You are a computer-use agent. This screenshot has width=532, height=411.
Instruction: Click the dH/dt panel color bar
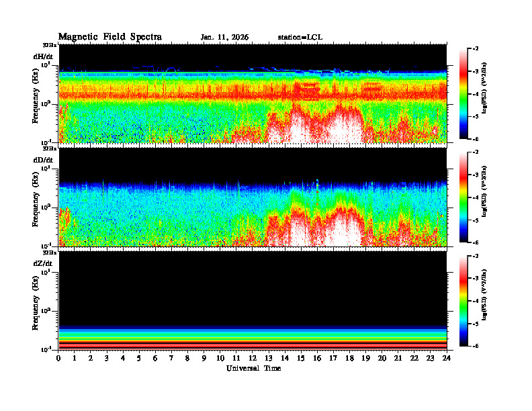(x=463, y=93)
